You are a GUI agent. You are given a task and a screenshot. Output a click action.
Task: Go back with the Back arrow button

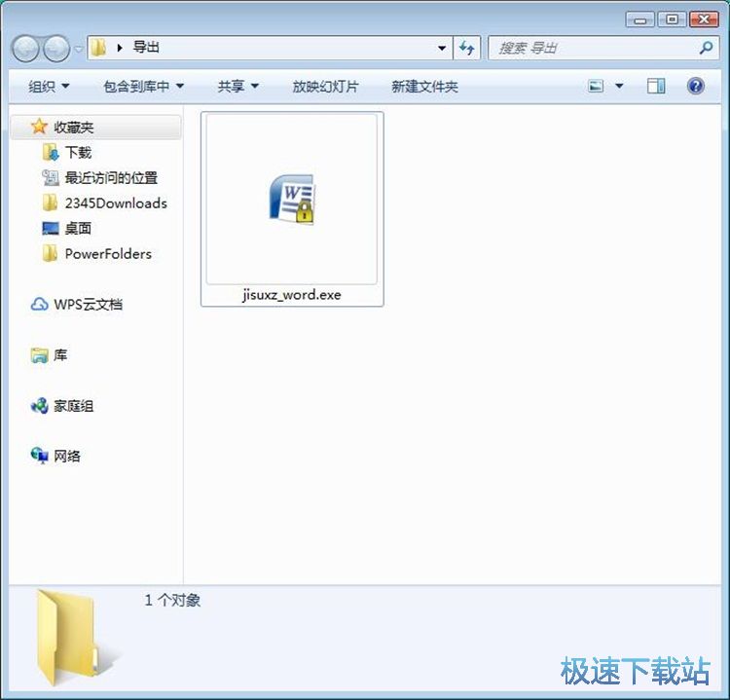coord(24,49)
